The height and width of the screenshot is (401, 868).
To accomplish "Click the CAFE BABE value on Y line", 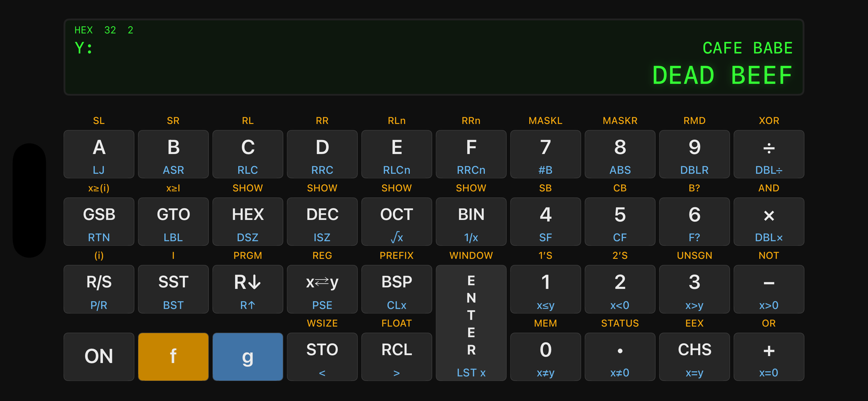I will pyautogui.click(x=748, y=48).
